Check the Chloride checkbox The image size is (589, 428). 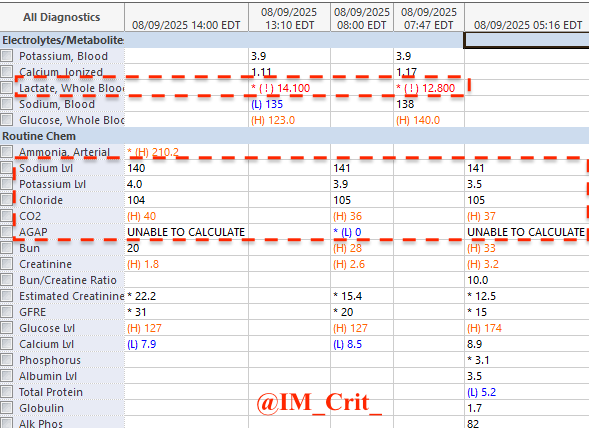6,200
